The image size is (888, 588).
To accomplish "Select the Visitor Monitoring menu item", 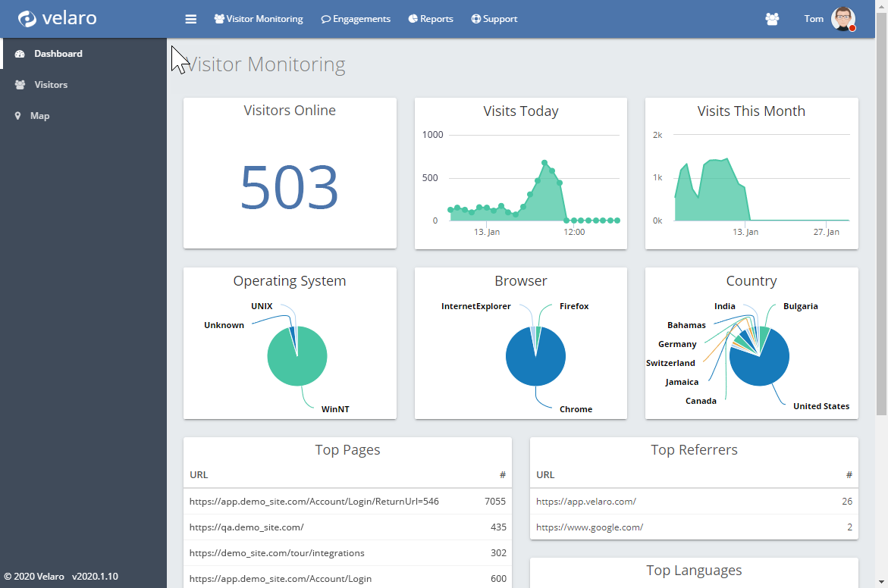I will pyautogui.click(x=259, y=19).
